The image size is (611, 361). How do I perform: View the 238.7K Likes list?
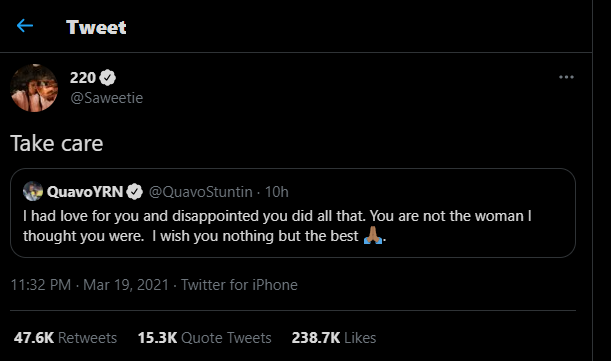334,338
